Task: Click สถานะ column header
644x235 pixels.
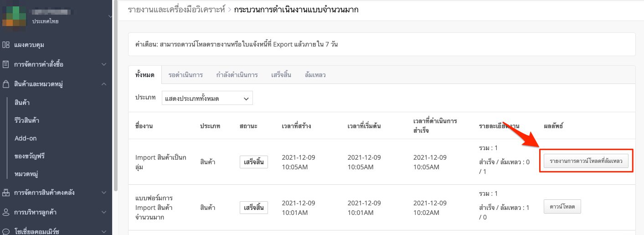Action: [x=248, y=126]
